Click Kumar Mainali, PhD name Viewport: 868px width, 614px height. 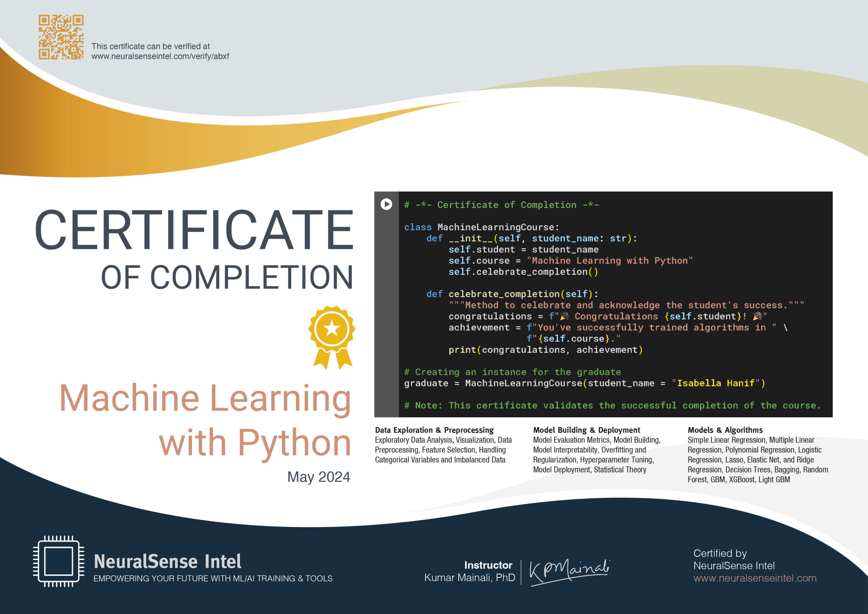(470, 578)
